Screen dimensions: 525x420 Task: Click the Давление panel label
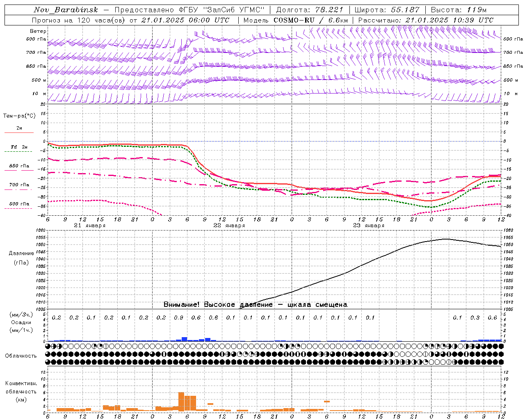(x=21, y=253)
